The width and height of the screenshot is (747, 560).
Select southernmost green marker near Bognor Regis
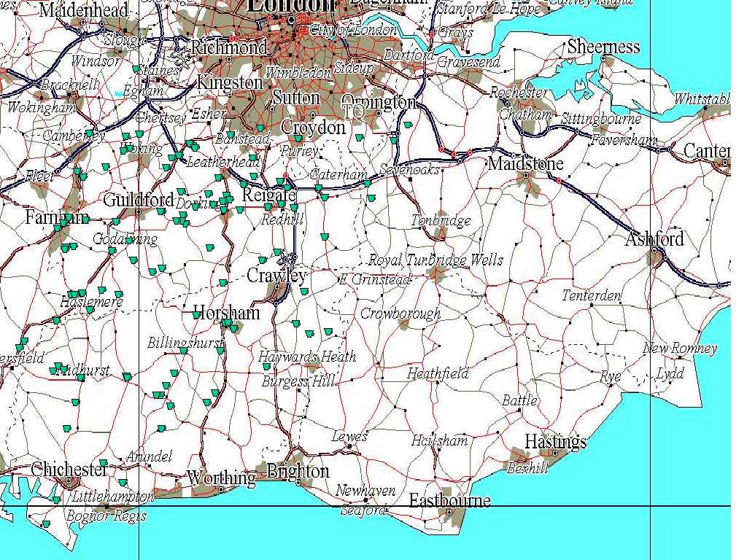pyautogui.click(x=46, y=524)
